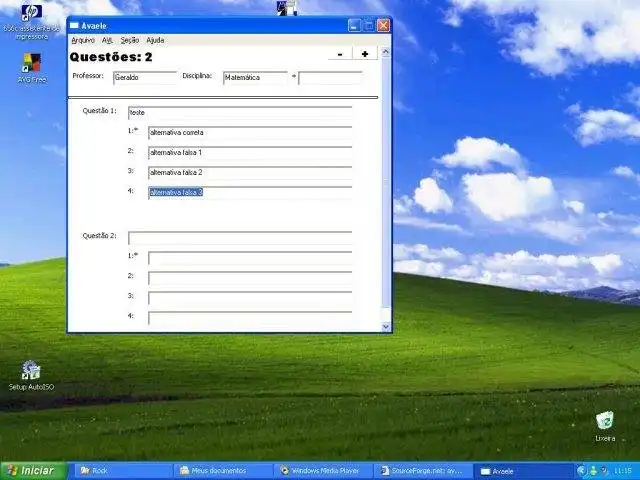The image size is (640, 480).
Task: Switch to Meus documentos on taskbar
Action: pyautogui.click(x=224, y=471)
